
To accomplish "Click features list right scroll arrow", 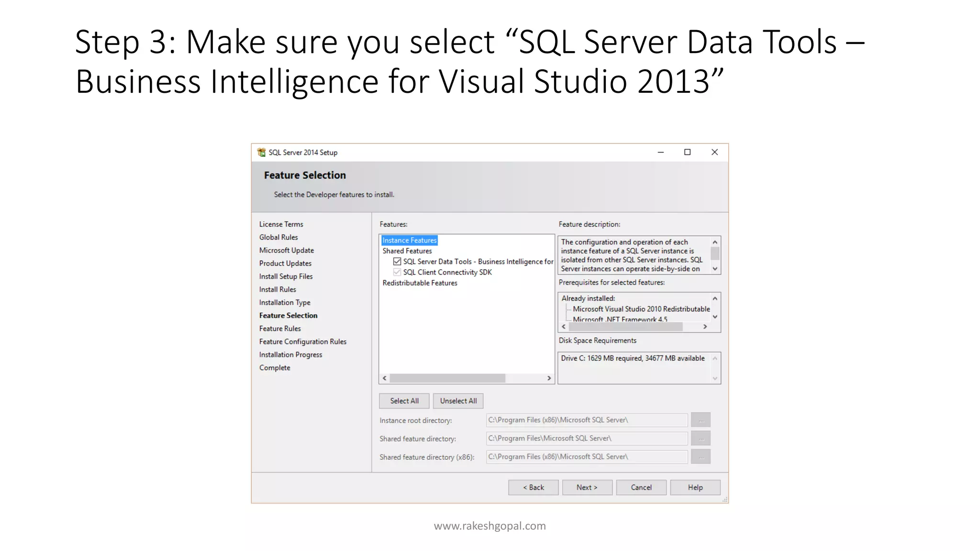I will pos(549,378).
